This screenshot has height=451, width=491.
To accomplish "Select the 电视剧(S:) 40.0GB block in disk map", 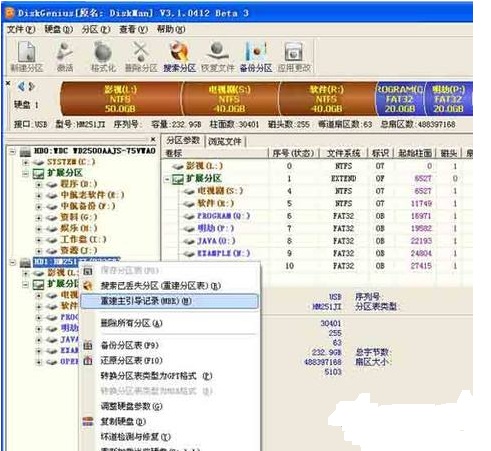I will pos(230,99).
